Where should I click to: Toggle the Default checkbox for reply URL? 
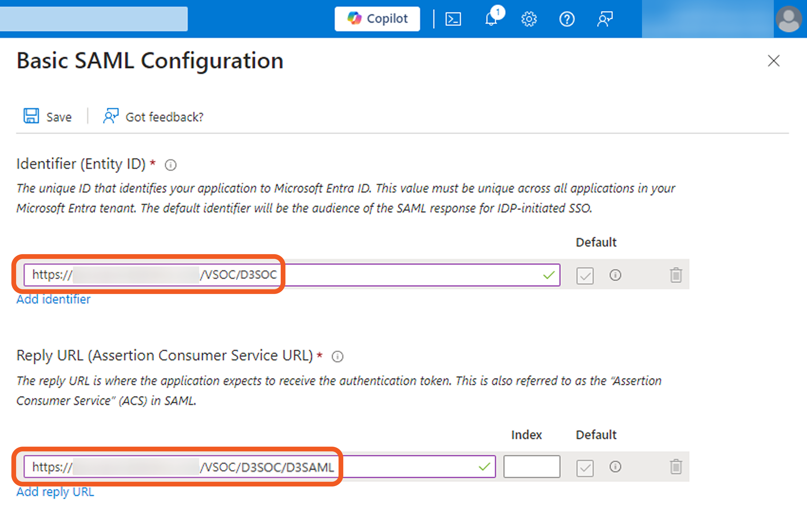point(585,468)
